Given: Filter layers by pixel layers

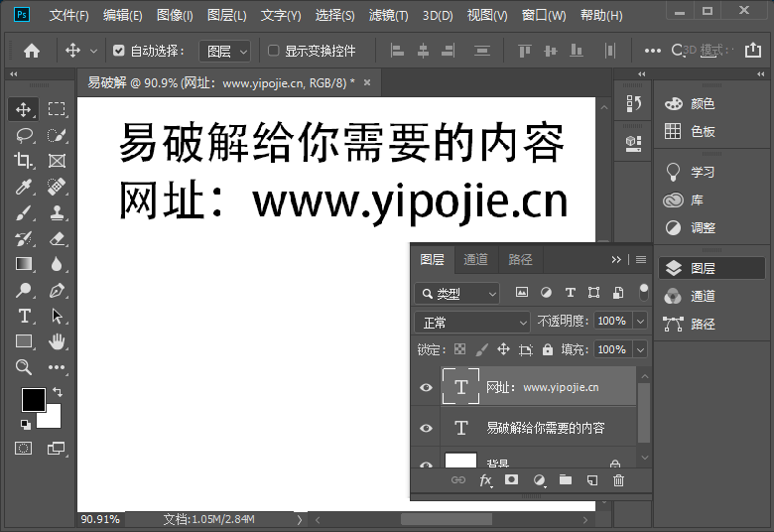Looking at the screenshot, I should click(x=522, y=293).
